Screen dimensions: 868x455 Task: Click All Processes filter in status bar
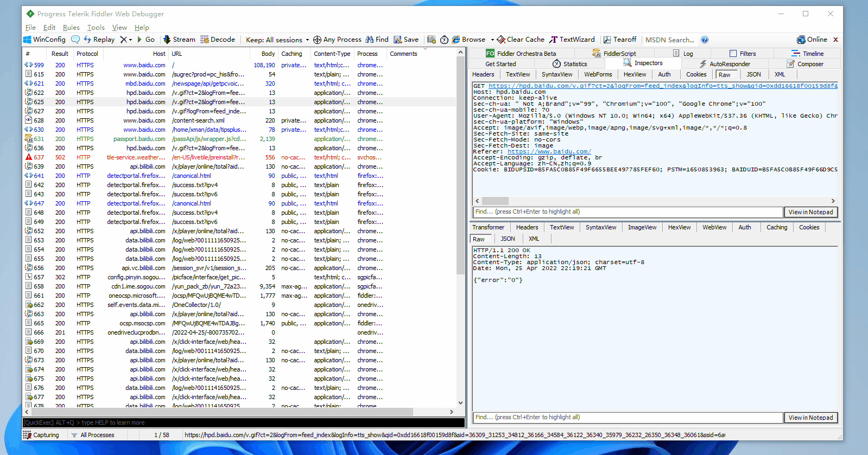point(92,435)
